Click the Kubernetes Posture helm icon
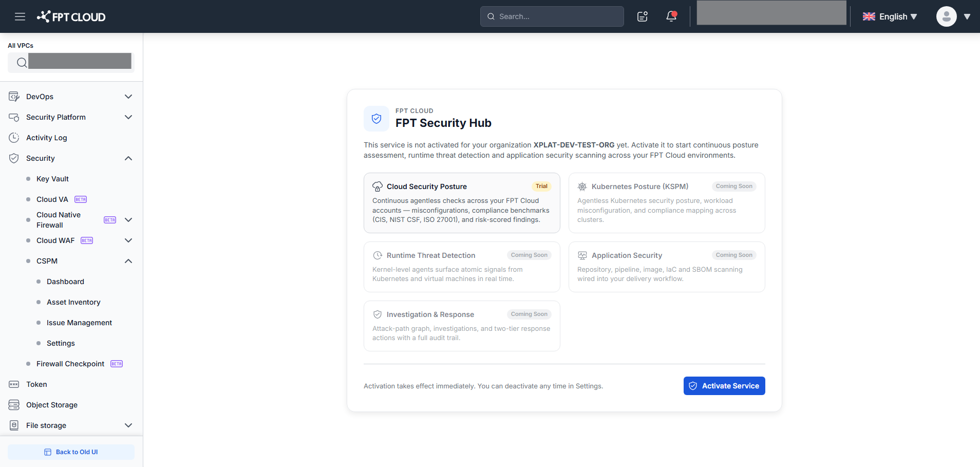The width and height of the screenshot is (980, 467). pyautogui.click(x=582, y=186)
